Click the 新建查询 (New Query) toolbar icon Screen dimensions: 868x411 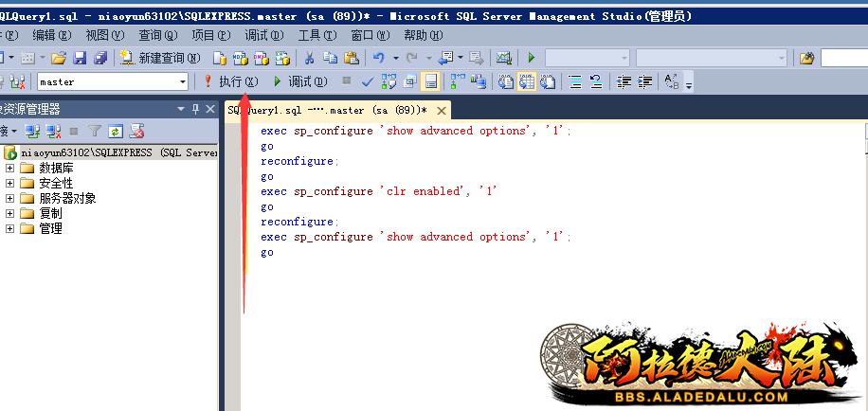tap(154, 59)
